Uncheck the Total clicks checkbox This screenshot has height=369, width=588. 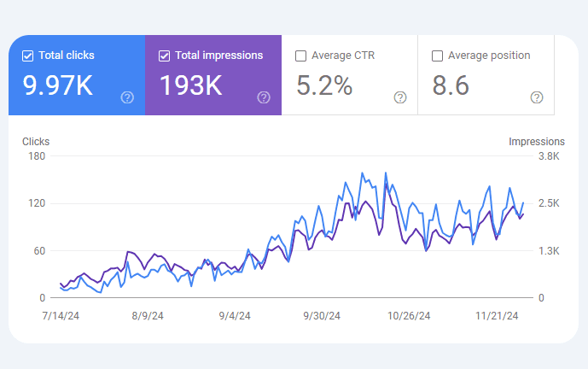(27, 56)
